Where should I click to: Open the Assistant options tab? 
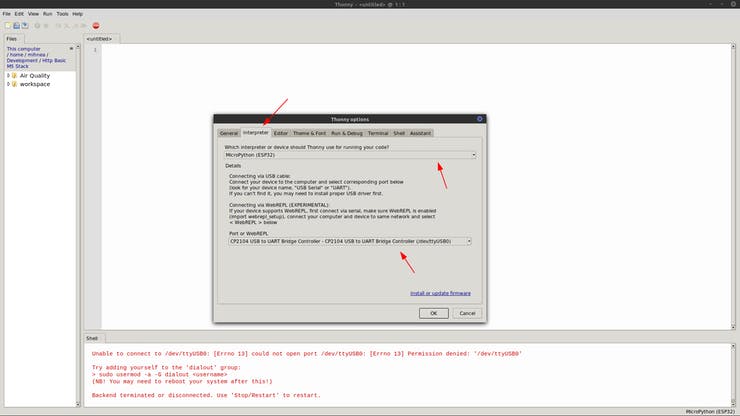point(420,133)
